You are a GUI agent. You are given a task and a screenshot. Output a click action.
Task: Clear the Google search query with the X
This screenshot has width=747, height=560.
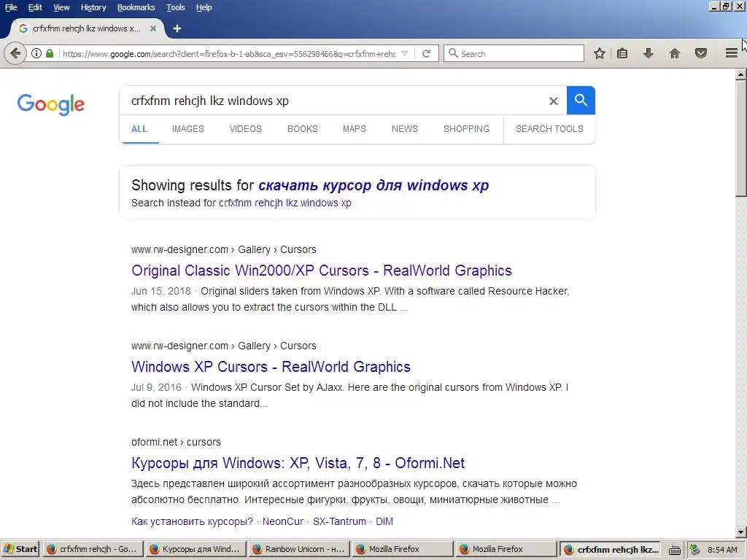point(553,101)
